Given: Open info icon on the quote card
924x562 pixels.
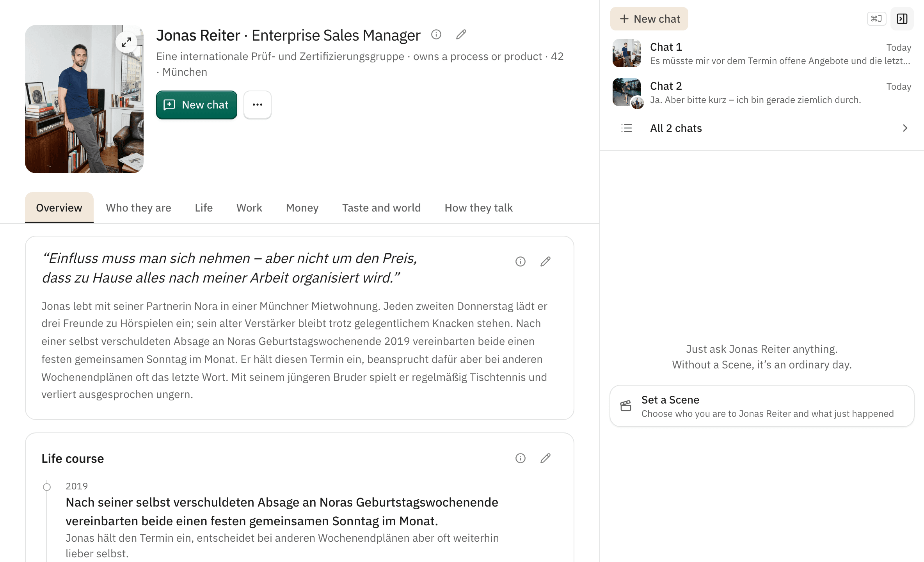Looking at the screenshot, I should coord(521,261).
